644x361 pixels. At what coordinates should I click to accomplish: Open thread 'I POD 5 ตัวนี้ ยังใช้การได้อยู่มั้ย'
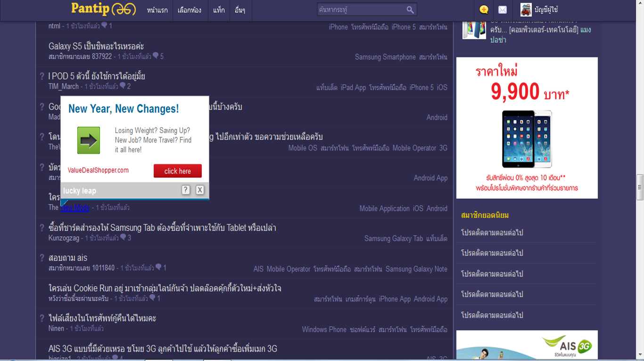[97, 76]
